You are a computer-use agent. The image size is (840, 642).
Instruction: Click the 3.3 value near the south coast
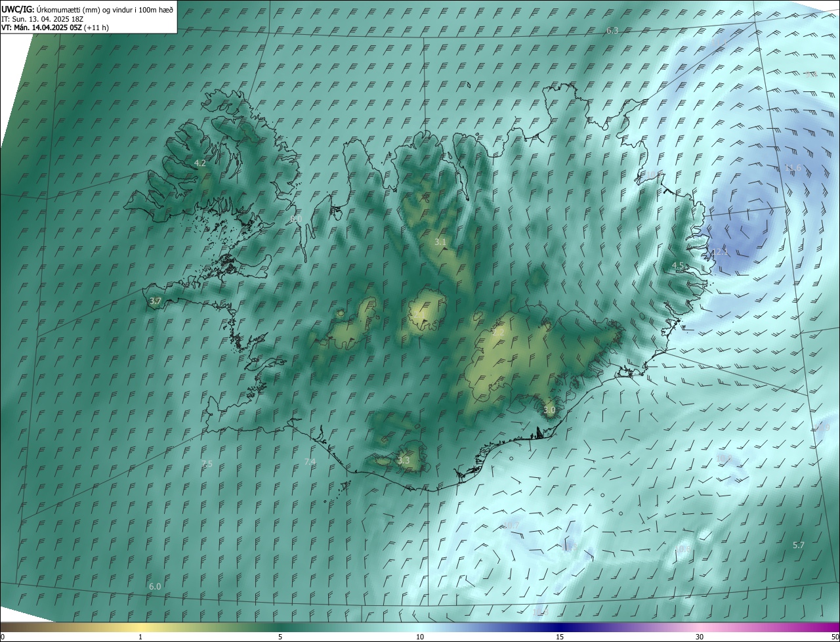coord(404,461)
